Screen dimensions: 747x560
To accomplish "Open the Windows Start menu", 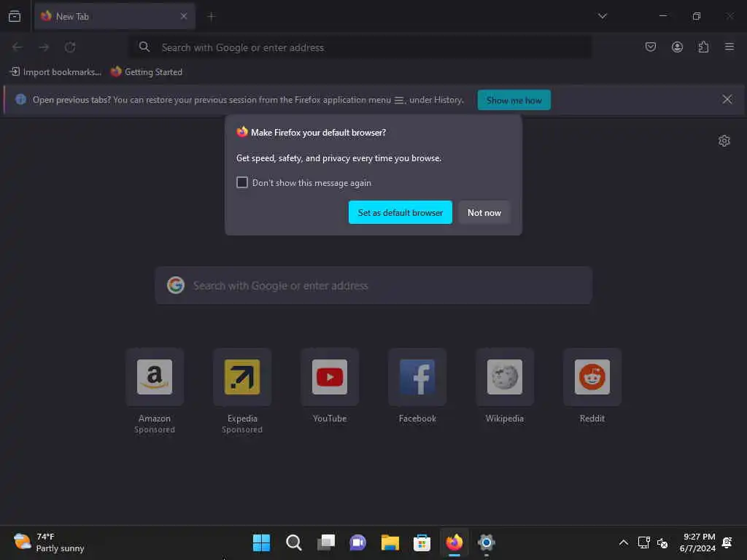I will tap(262, 542).
